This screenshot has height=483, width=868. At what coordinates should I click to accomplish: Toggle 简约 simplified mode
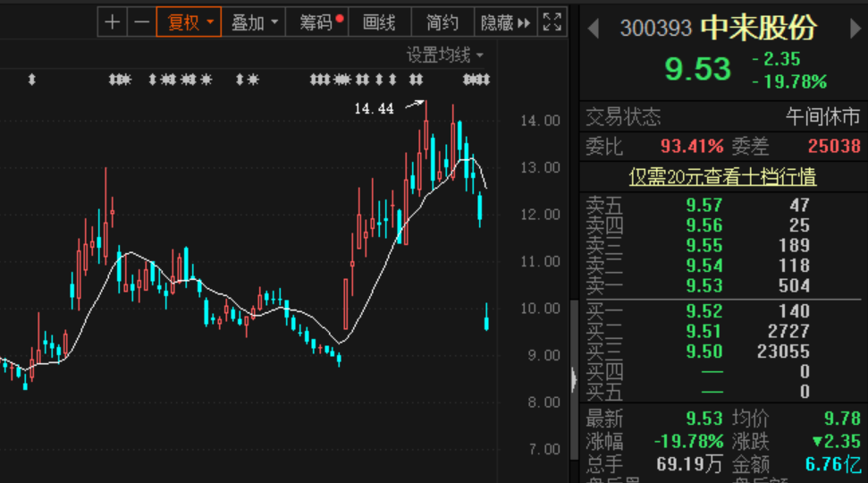click(442, 22)
